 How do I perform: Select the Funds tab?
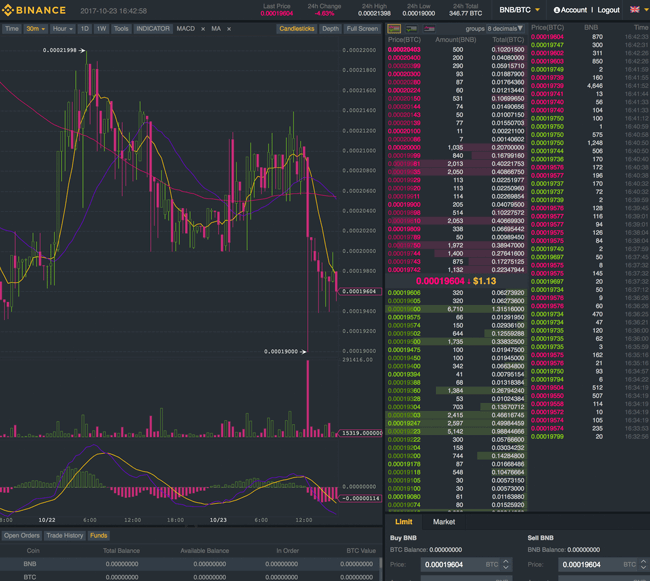point(99,535)
